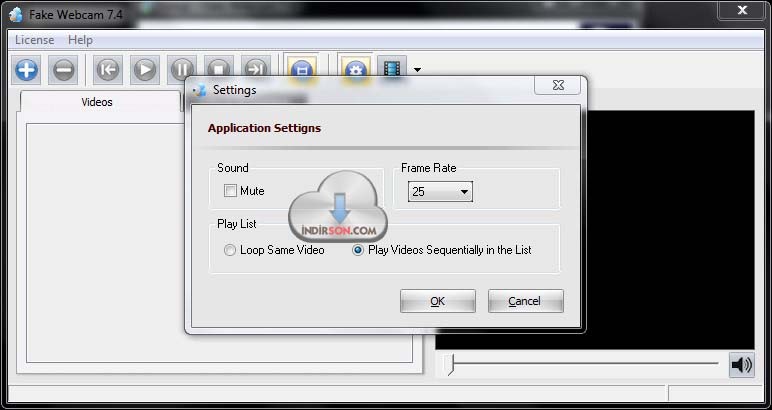Click the minus Remove video icon
The image size is (772, 410).
click(x=63, y=70)
